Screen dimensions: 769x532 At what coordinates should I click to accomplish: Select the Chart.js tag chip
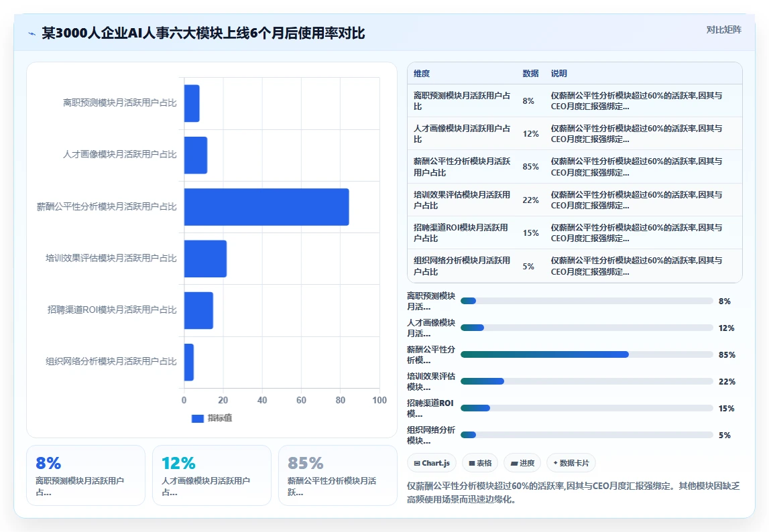pyautogui.click(x=432, y=463)
